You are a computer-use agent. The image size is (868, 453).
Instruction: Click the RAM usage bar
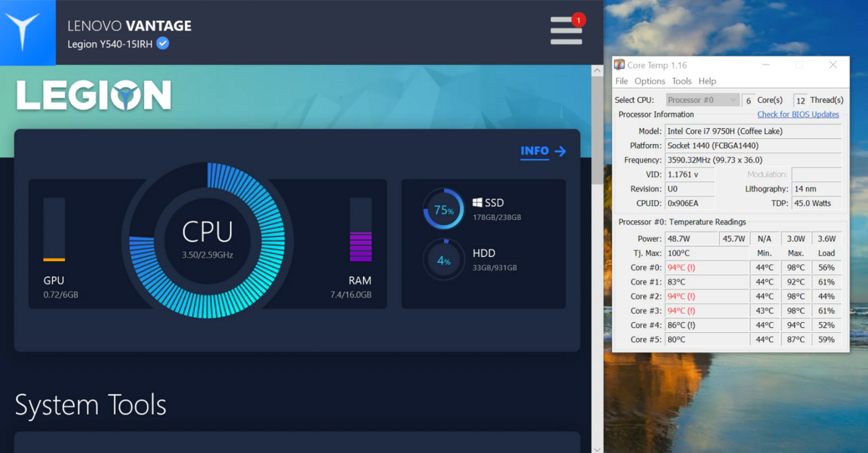click(x=360, y=229)
